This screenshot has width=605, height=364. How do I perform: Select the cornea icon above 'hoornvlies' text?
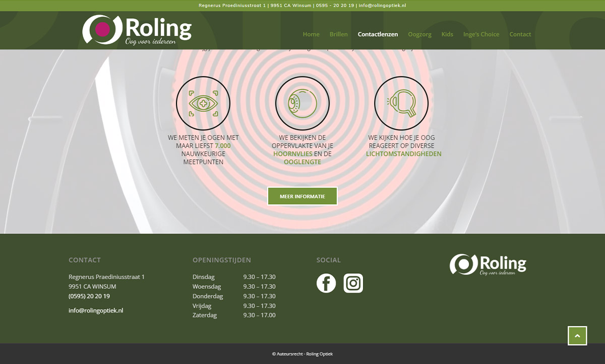302,103
